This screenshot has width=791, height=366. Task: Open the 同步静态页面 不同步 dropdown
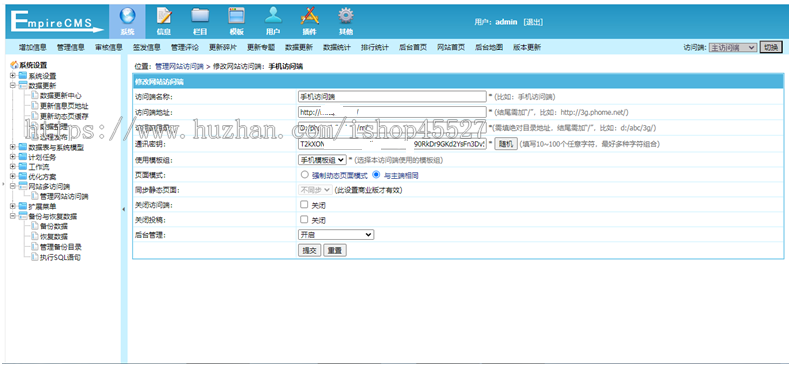[315, 190]
